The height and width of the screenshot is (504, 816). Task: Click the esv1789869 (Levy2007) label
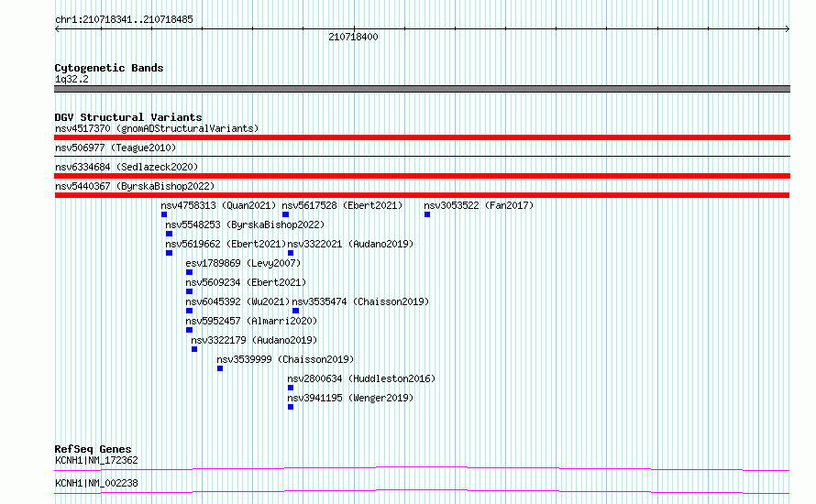click(243, 263)
